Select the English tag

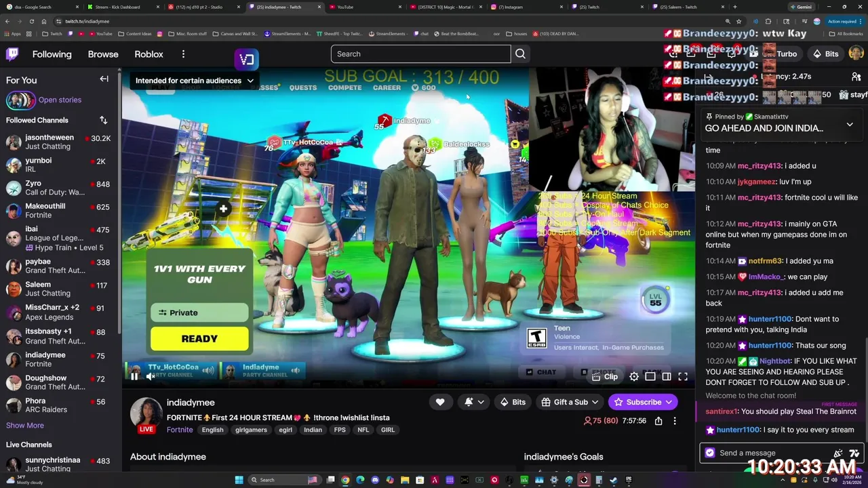[x=212, y=430]
